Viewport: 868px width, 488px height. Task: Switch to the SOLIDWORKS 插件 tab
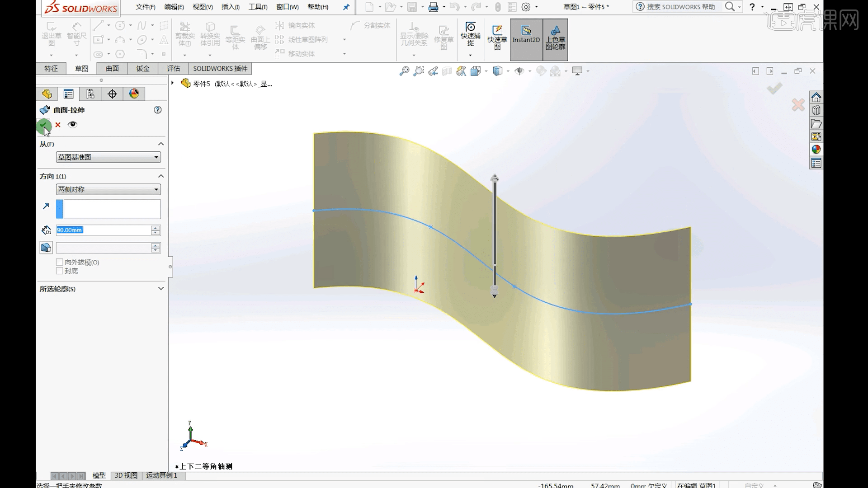coord(220,69)
